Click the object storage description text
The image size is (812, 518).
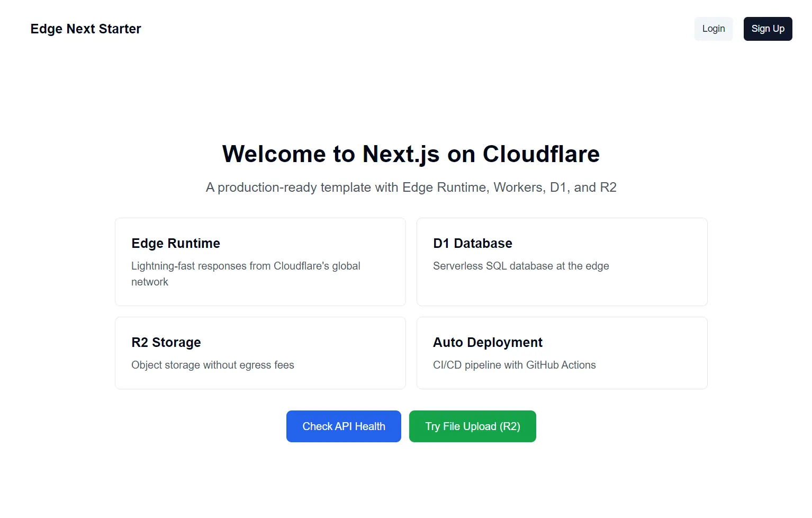coord(212,365)
